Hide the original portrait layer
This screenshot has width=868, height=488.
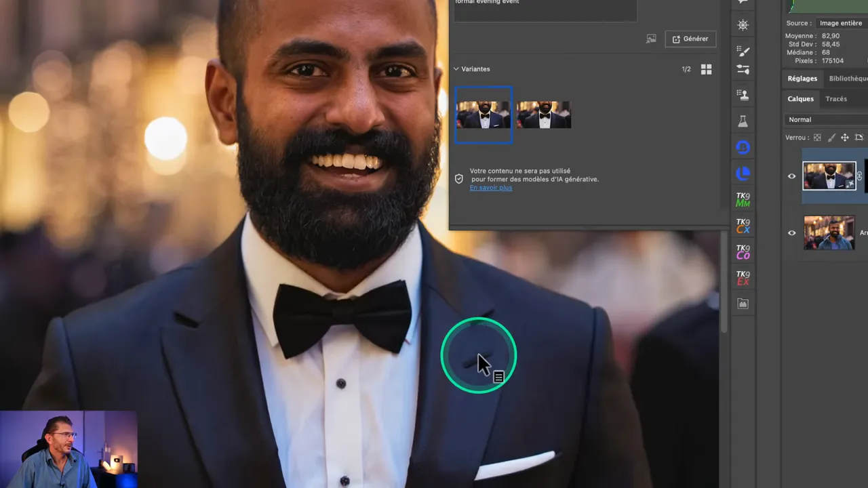(x=791, y=233)
